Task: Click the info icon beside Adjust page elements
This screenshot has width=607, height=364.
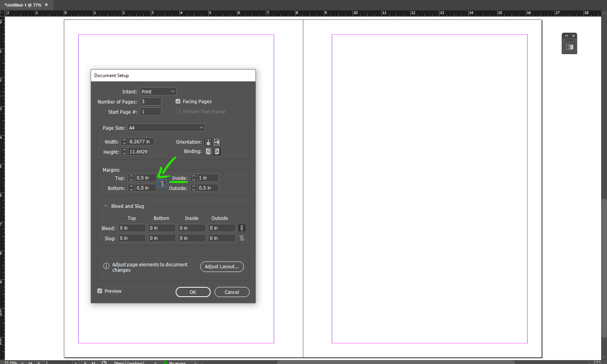Action: click(x=106, y=266)
